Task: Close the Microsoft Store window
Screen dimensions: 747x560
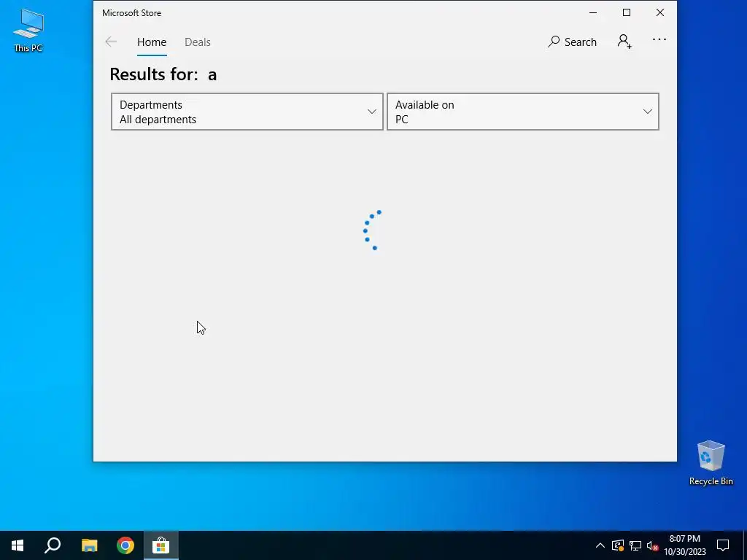Action: pyautogui.click(x=659, y=13)
